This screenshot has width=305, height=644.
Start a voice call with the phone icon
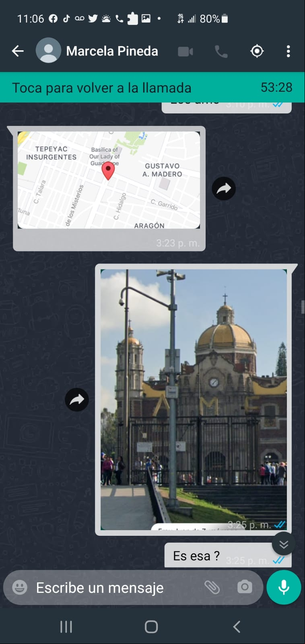221,51
